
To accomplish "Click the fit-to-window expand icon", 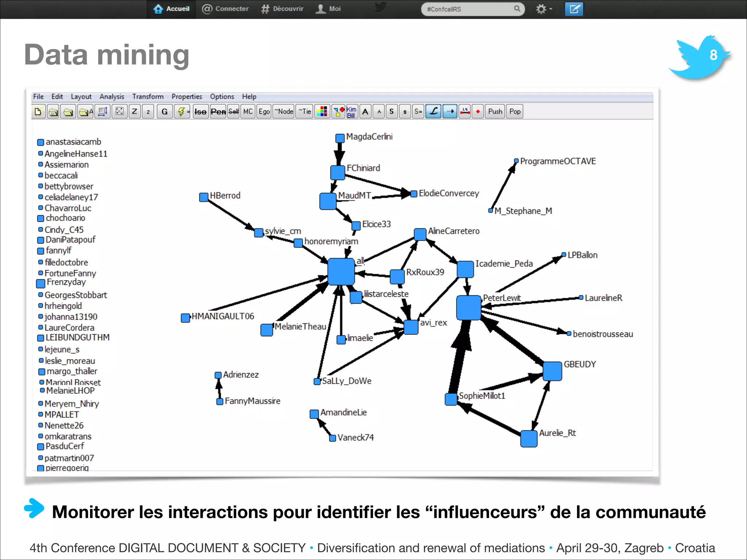I will (x=119, y=112).
